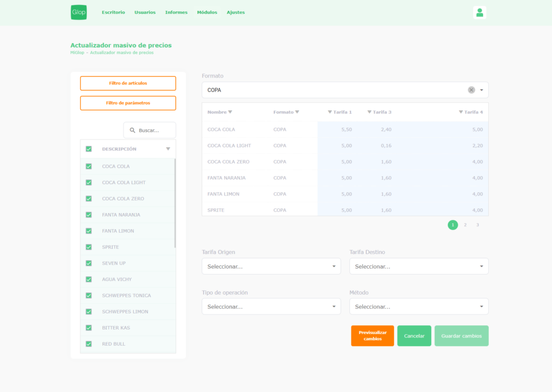Click the Nombre column filter icon
Viewport: 552px width, 392px height.
coord(230,112)
